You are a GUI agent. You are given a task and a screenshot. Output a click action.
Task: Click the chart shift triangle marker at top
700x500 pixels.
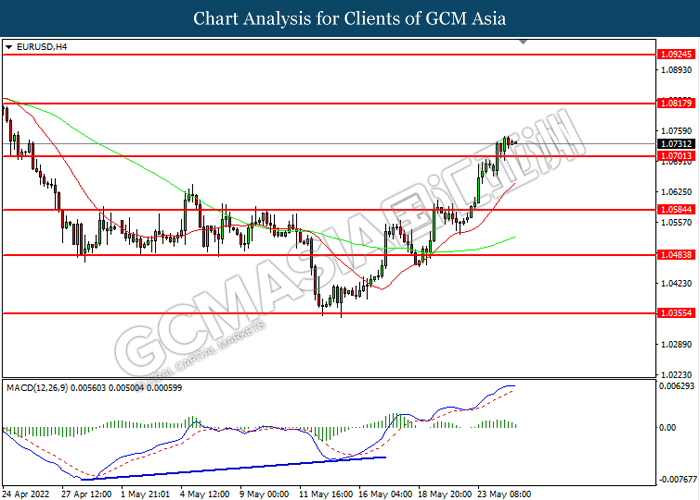(x=523, y=42)
